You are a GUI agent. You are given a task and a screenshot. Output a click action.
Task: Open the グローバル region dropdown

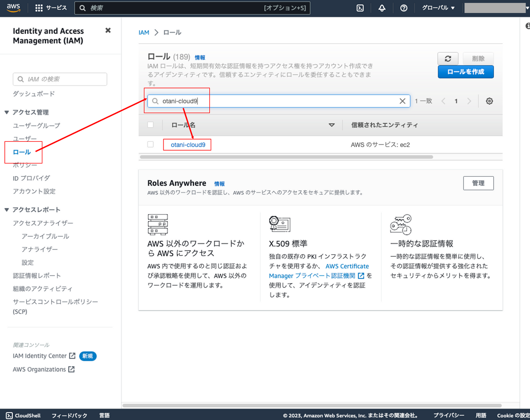438,8
